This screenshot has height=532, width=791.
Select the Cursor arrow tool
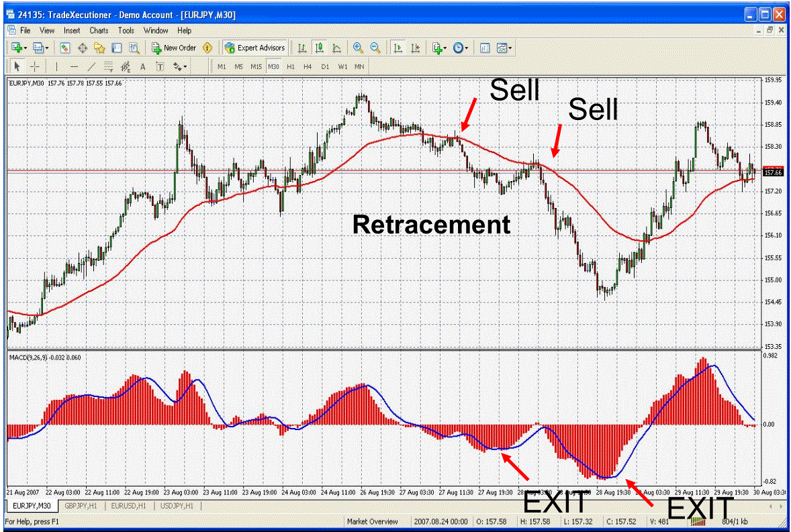coord(17,66)
